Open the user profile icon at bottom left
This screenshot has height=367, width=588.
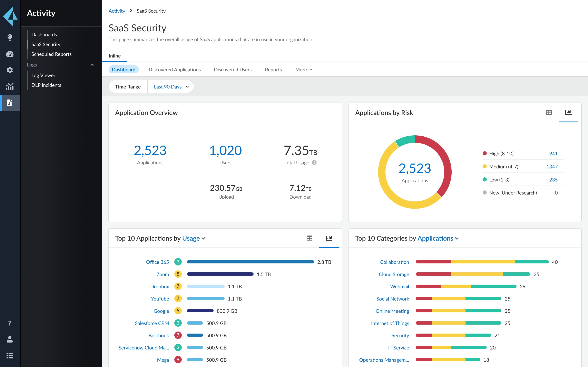[x=10, y=339]
